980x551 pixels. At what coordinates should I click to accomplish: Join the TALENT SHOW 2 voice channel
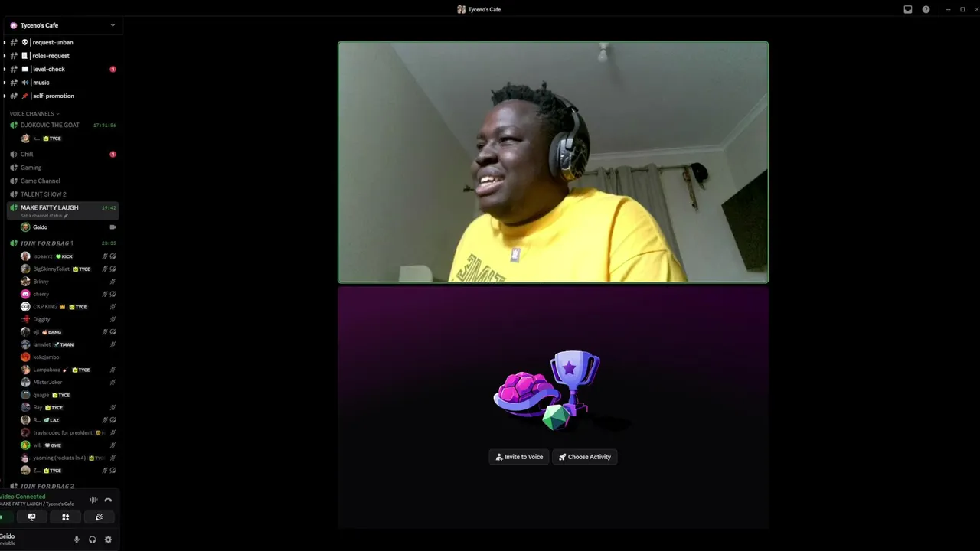point(63,194)
